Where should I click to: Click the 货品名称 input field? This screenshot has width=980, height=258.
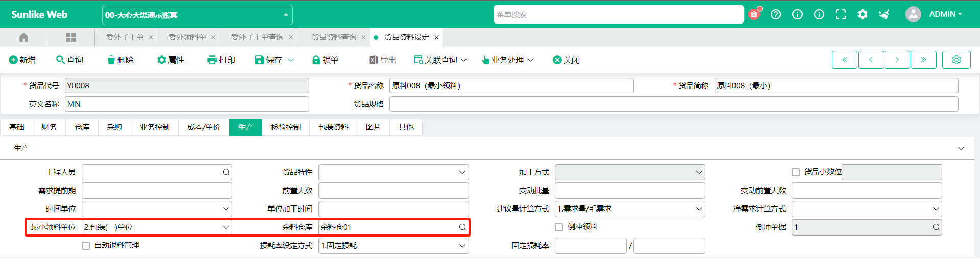511,86
